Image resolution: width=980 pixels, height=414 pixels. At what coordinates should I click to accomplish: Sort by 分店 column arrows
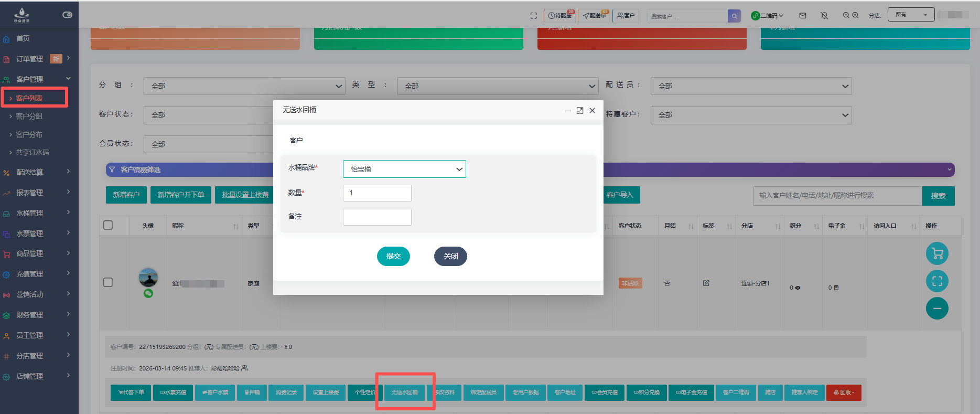click(778, 226)
